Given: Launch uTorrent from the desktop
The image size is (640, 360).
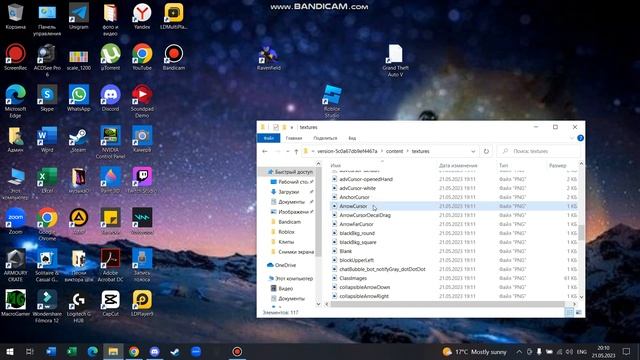Looking at the screenshot, I should point(110,57).
